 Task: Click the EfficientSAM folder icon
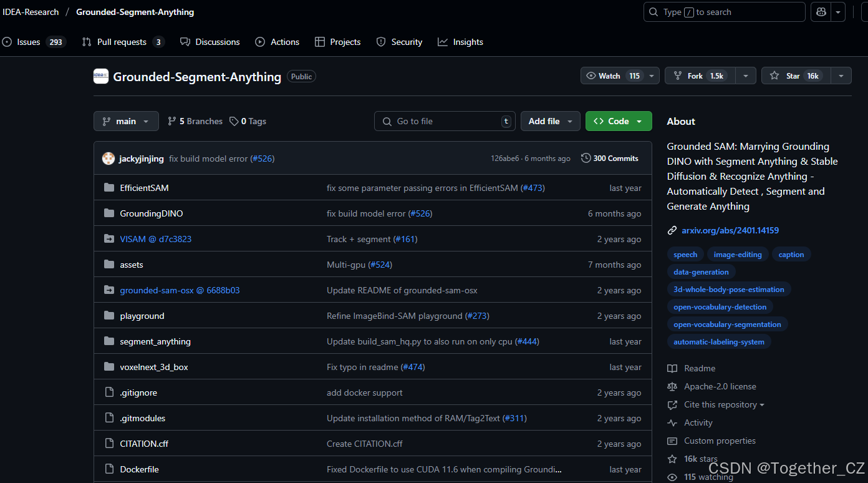[x=109, y=188]
